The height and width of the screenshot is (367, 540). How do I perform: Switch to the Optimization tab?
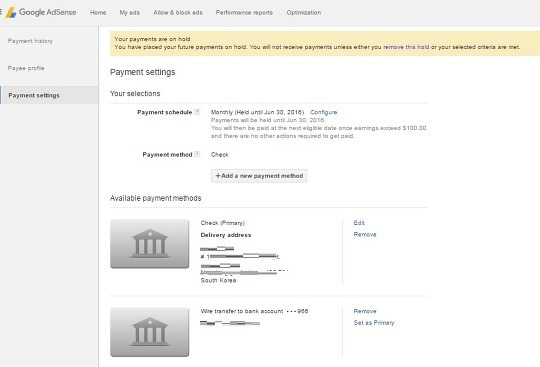304,12
